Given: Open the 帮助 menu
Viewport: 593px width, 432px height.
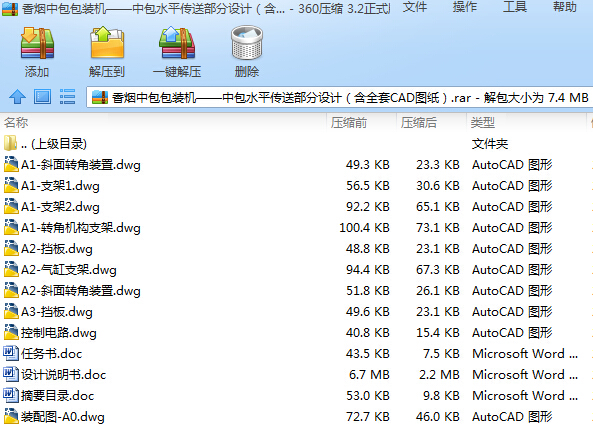Looking at the screenshot, I should click(565, 7).
